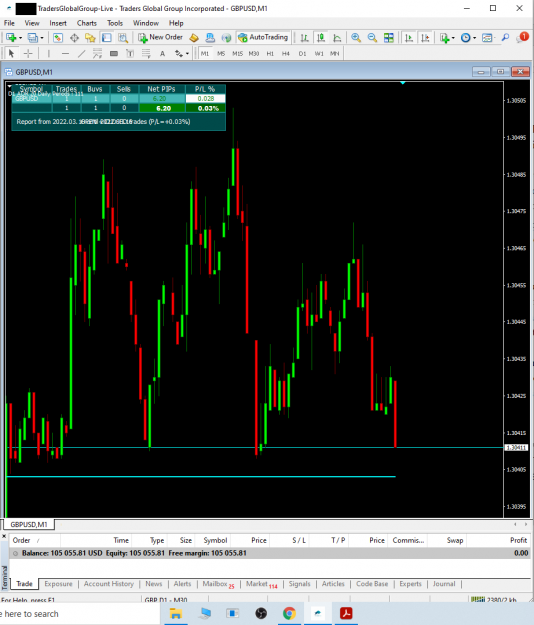Select the trendline drawing tool
This screenshot has height=625, width=534.
pos(81,53)
